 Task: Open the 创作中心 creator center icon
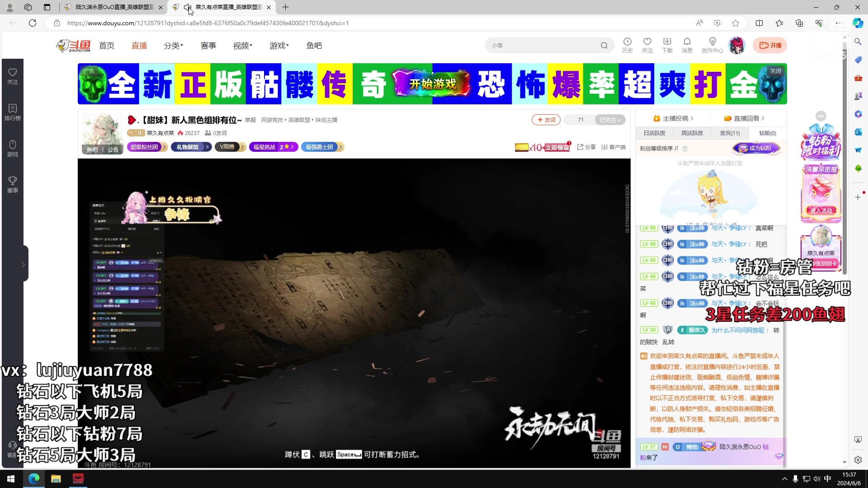click(x=712, y=45)
